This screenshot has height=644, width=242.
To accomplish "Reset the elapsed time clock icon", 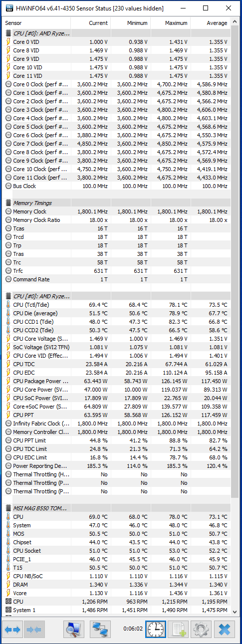I will point(155,630).
